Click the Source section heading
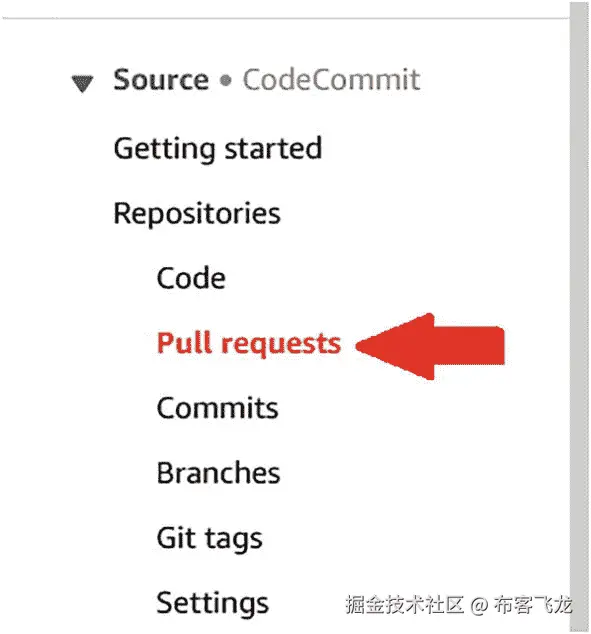This screenshot has width=591, height=634. (x=161, y=80)
